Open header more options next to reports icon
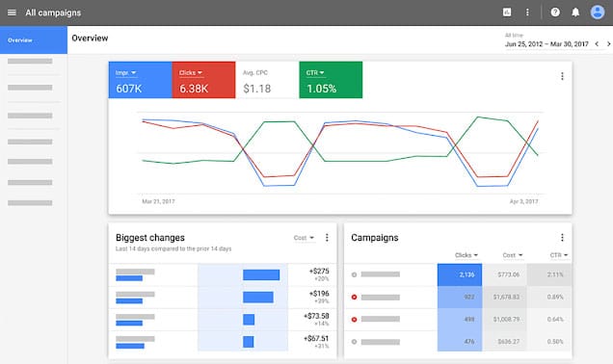The image size is (613, 364). point(527,13)
